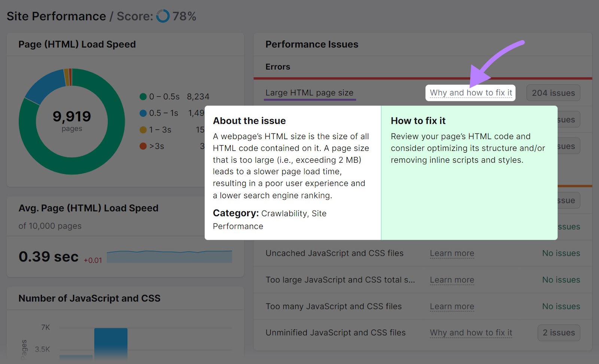Image resolution: width=599 pixels, height=364 pixels.
Task: Expand the Errors section header
Action: 278,67
